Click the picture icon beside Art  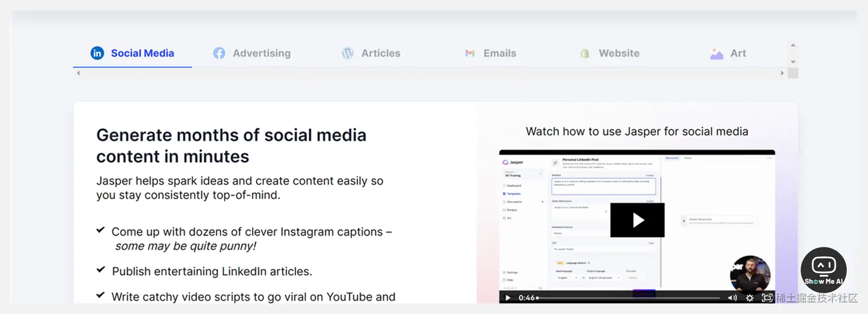(x=716, y=54)
